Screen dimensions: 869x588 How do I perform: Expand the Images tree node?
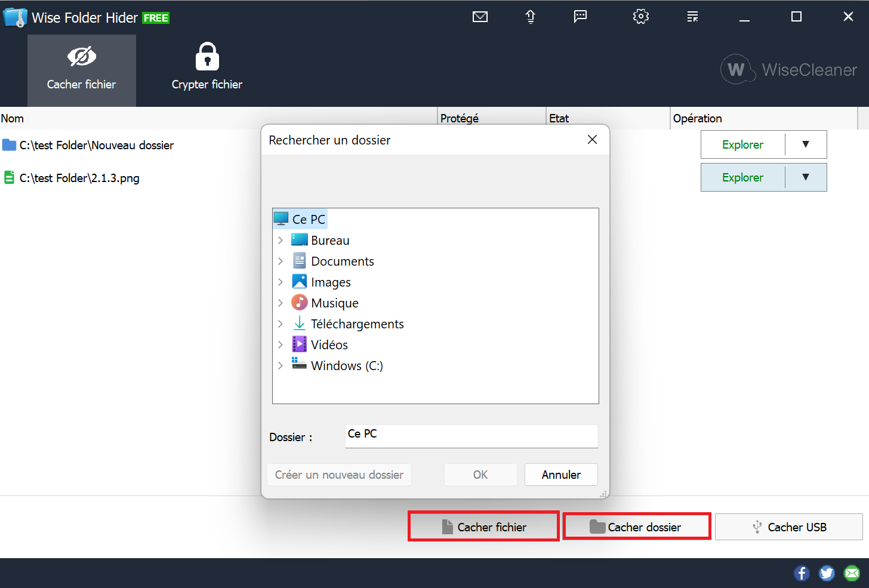(x=280, y=282)
